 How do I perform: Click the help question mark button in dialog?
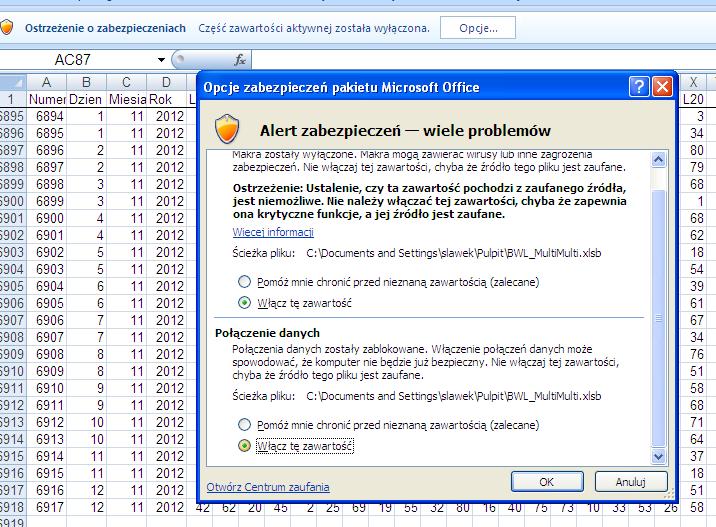click(639, 86)
